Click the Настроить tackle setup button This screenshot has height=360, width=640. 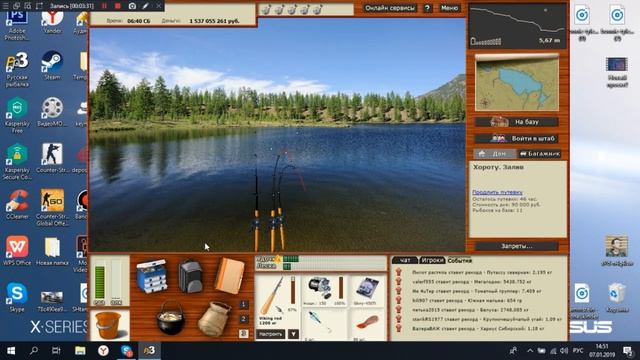pyautogui.click(x=271, y=334)
